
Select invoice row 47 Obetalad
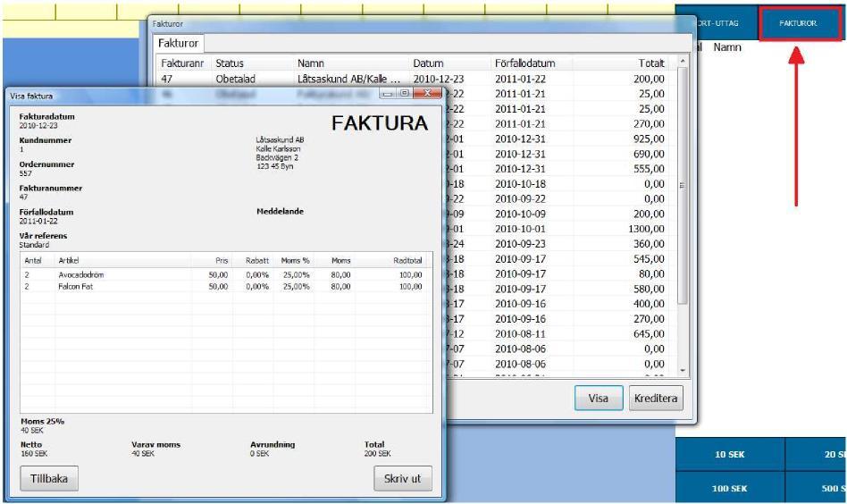click(414, 79)
